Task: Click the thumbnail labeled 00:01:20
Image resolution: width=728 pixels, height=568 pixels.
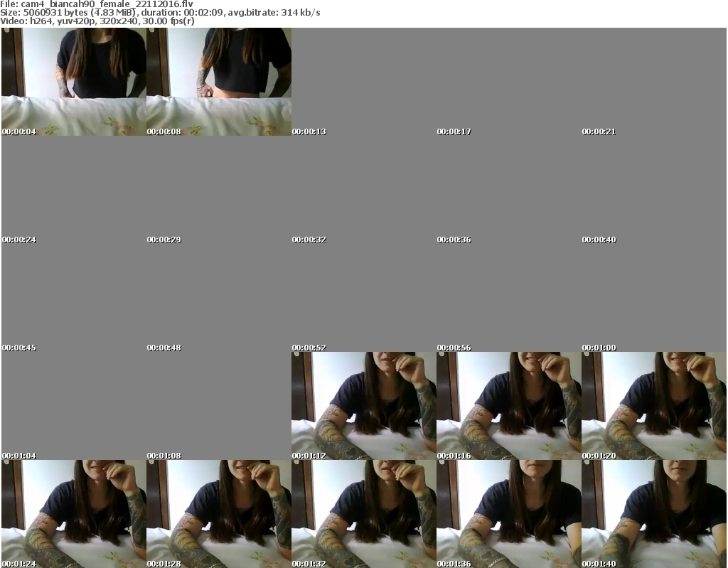Action: click(653, 406)
